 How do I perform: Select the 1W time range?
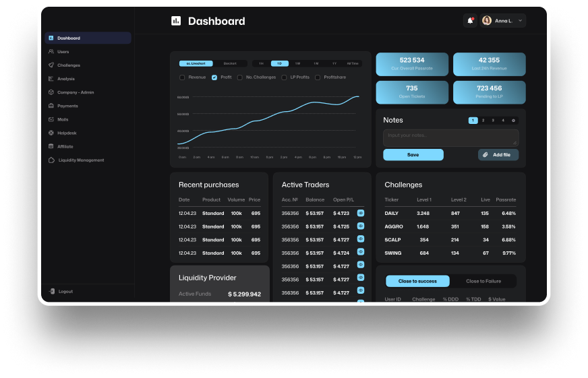(x=298, y=64)
